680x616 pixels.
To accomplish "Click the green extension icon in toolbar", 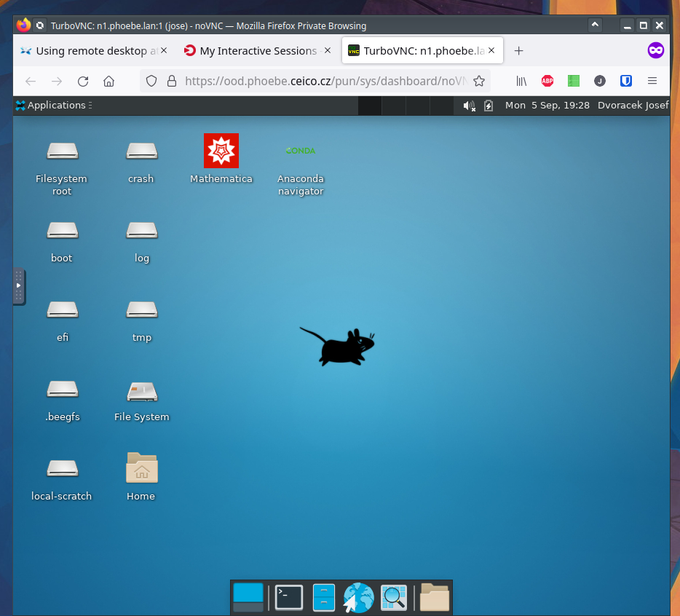I will click(x=574, y=81).
